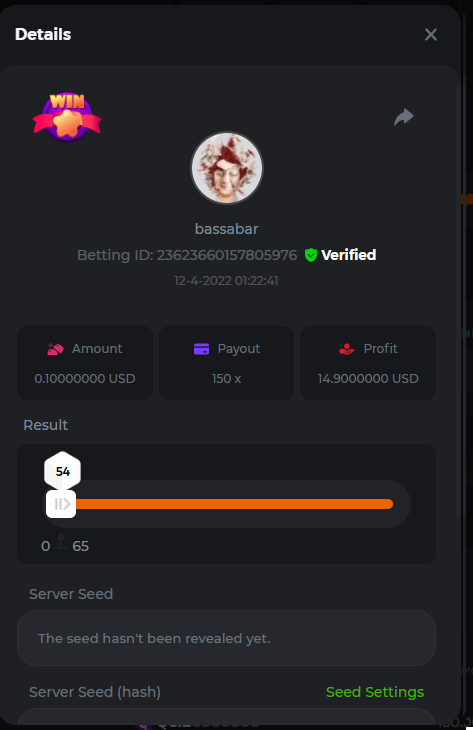
Task: Click the roll-under arrow icon near 65
Action: (61, 541)
